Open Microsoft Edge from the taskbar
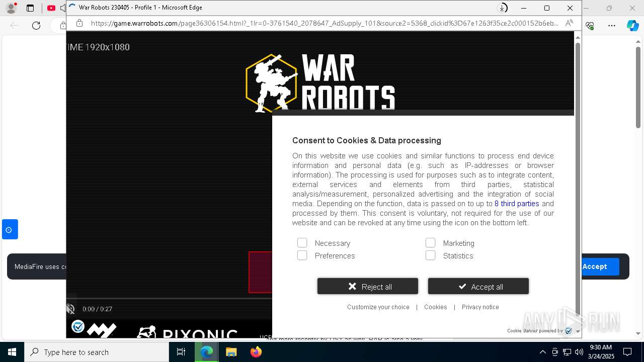The height and width of the screenshot is (362, 644). 207,352
